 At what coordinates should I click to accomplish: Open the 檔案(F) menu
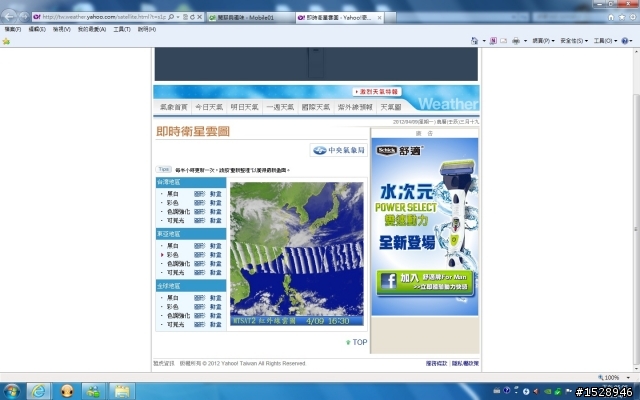coord(13,29)
